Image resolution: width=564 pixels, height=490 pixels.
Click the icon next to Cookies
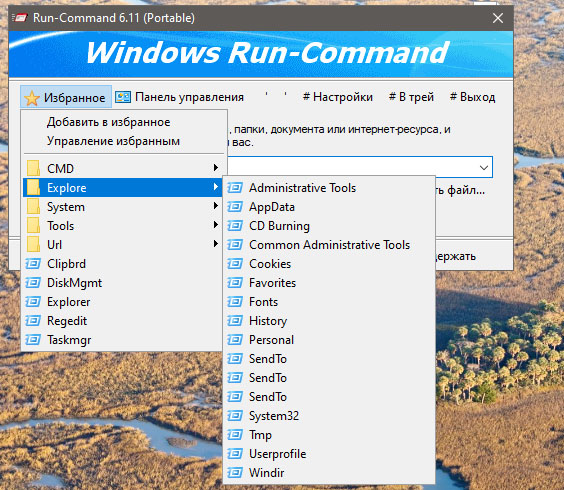pyautogui.click(x=235, y=264)
